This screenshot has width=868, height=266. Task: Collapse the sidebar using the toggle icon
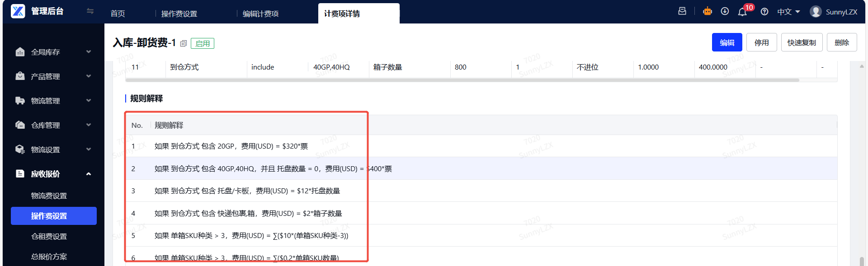pyautogui.click(x=90, y=11)
